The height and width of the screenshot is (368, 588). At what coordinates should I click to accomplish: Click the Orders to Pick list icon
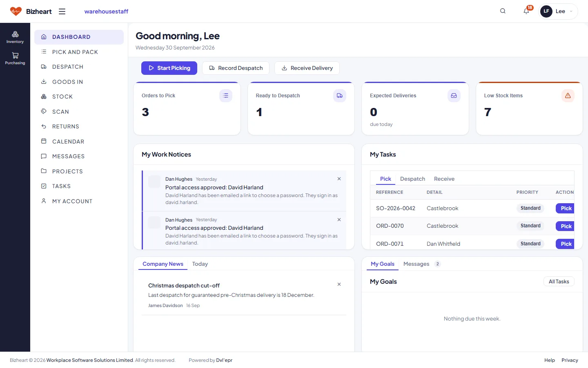226,96
